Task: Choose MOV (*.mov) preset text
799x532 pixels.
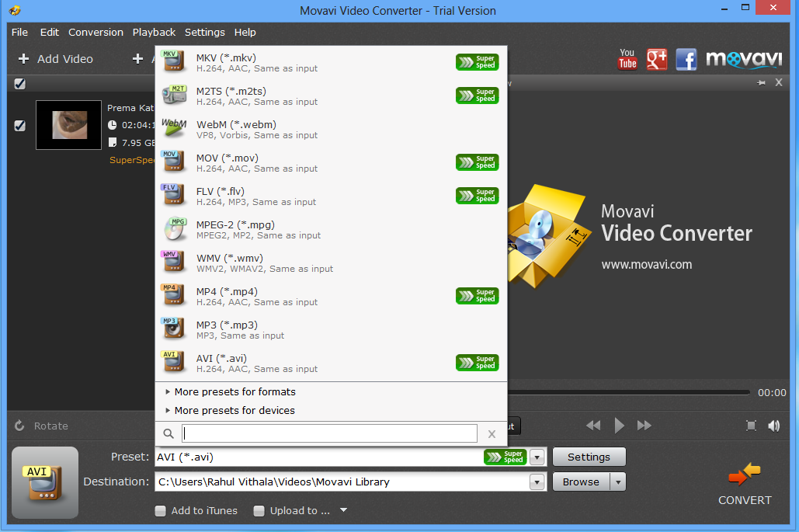Action: [x=228, y=158]
